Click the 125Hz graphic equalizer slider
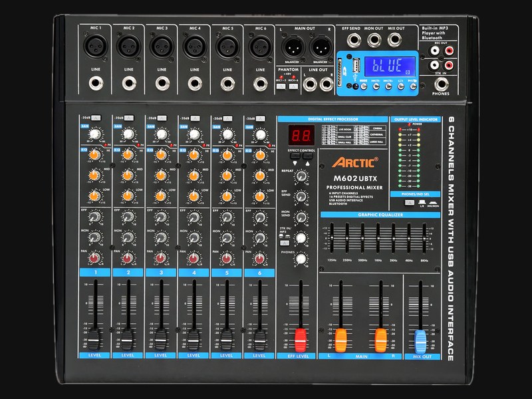The image size is (532, 399). point(332,237)
